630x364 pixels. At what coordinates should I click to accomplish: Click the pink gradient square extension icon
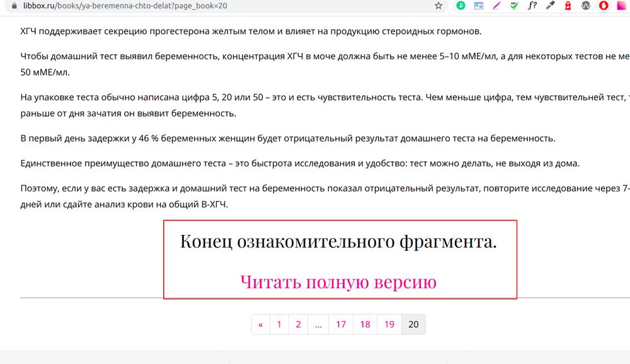621,6
